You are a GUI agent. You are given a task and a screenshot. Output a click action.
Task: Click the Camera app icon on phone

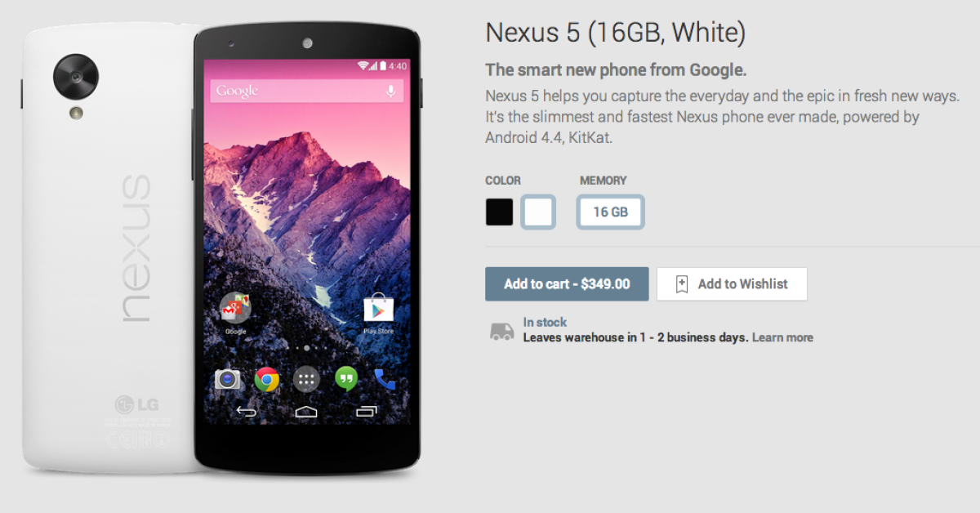[227, 379]
